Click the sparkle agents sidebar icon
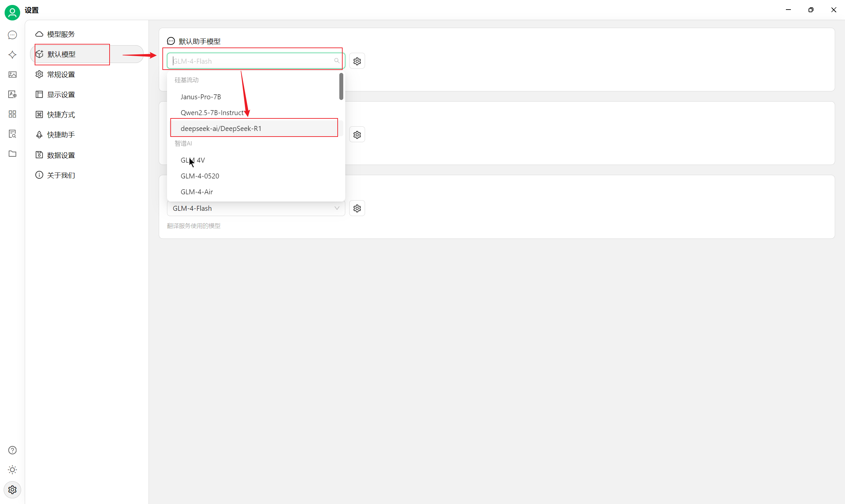 click(x=12, y=55)
